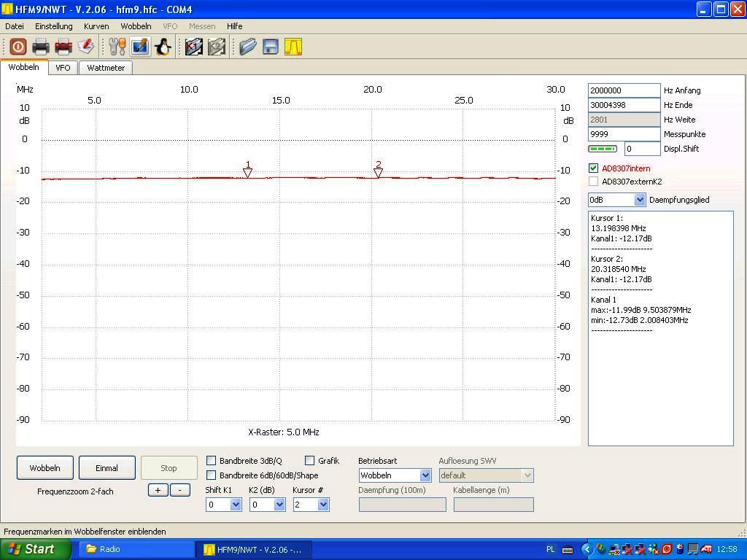
Task: Click the Hz Anfang input field
Action: [x=623, y=90]
